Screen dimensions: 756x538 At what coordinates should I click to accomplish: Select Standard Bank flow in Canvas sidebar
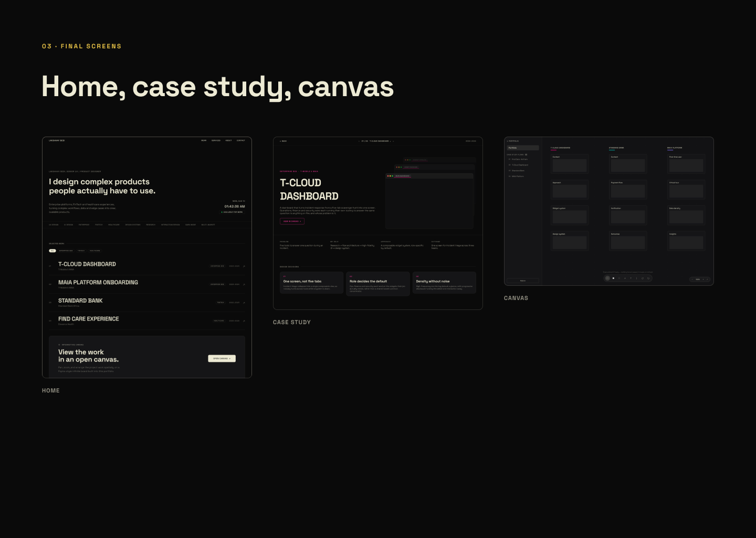coord(517,171)
